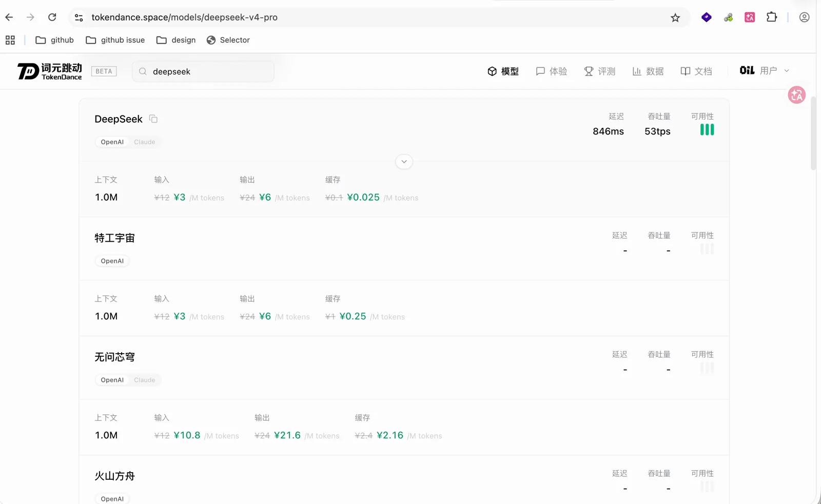The width and height of the screenshot is (821, 504).
Task: Expand the 用户 dropdown menu
Action: tap(765, 71)
